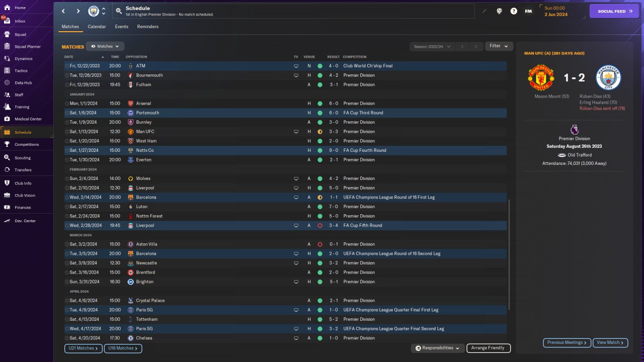Switch to the Events tab

point(121,27)
